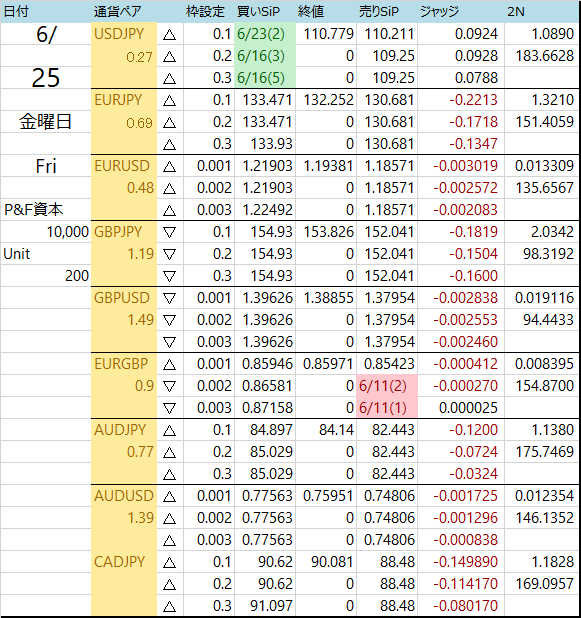
Task: Select the up triangle beside the AUDUSD label
Action: (x=169, y=496)
